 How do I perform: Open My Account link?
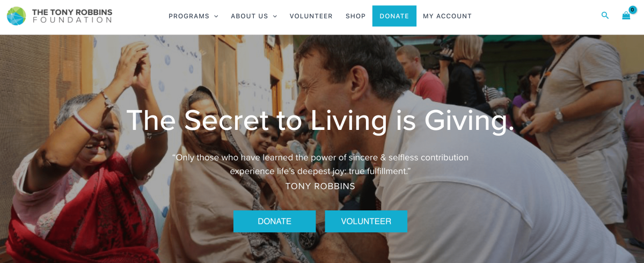[447, 16]
